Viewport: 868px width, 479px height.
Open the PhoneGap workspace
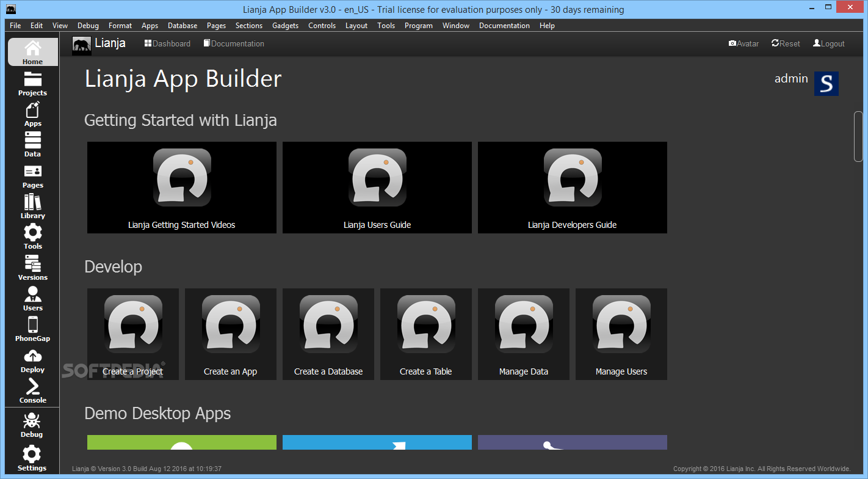click(x=33, y=329)
